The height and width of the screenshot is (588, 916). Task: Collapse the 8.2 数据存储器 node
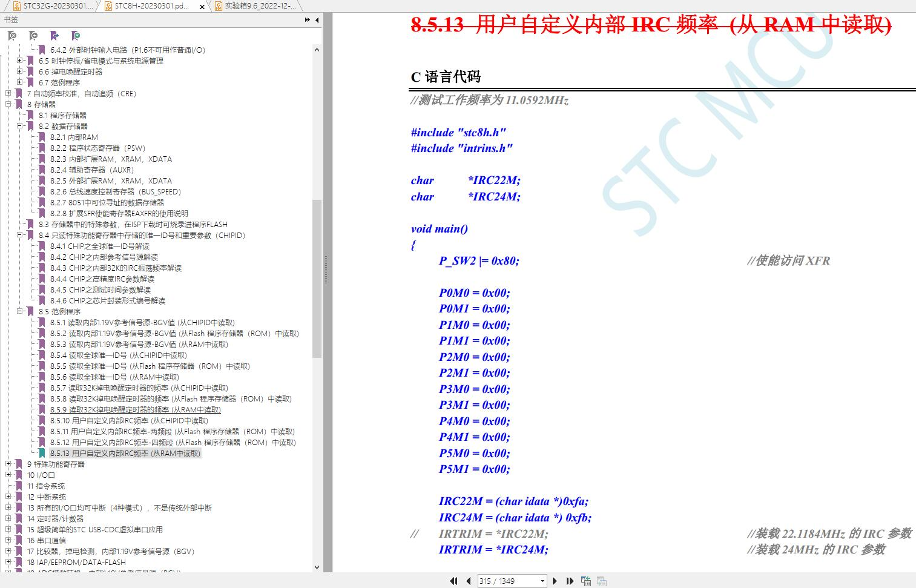(x=20, y=126)
